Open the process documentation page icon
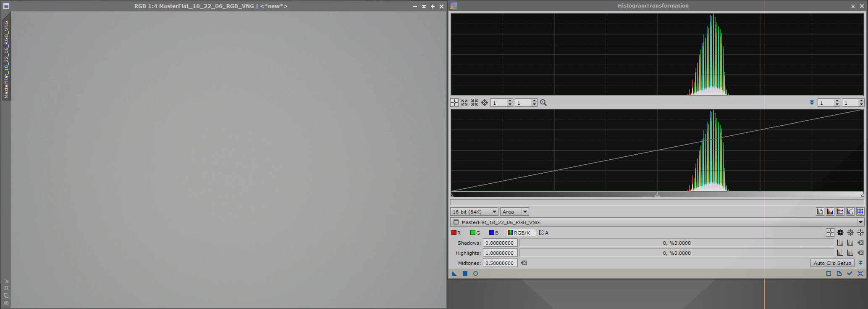 [839, 274]
